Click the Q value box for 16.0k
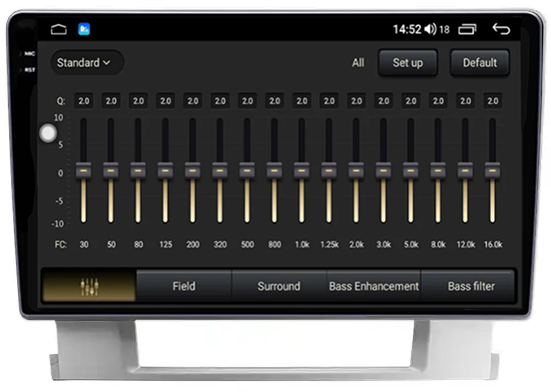Viewport: 551px width, 392px height. point(493,101)
